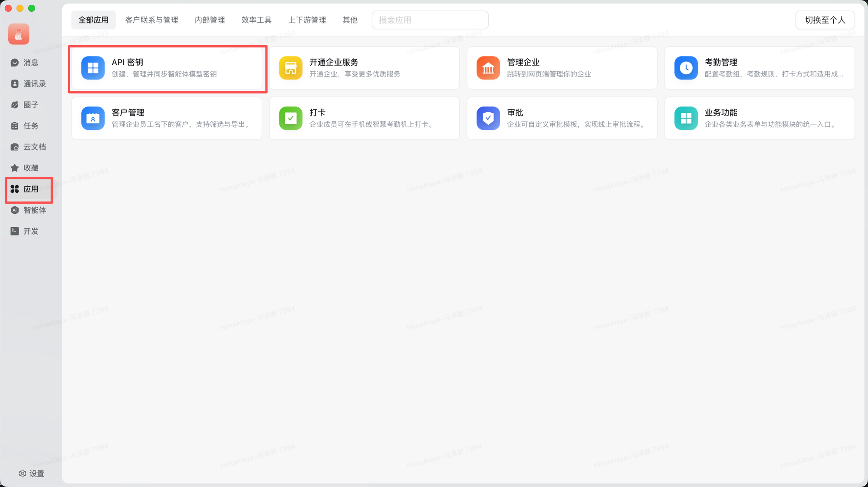Switch to the 效率工具 tab
868x487 pixels.
[x=256, y=20]
